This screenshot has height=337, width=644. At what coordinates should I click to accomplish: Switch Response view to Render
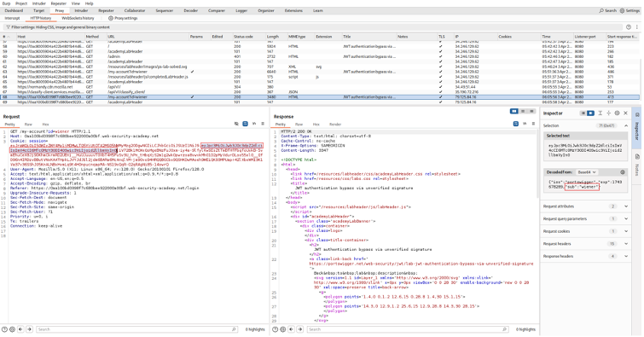coord(335,124)
